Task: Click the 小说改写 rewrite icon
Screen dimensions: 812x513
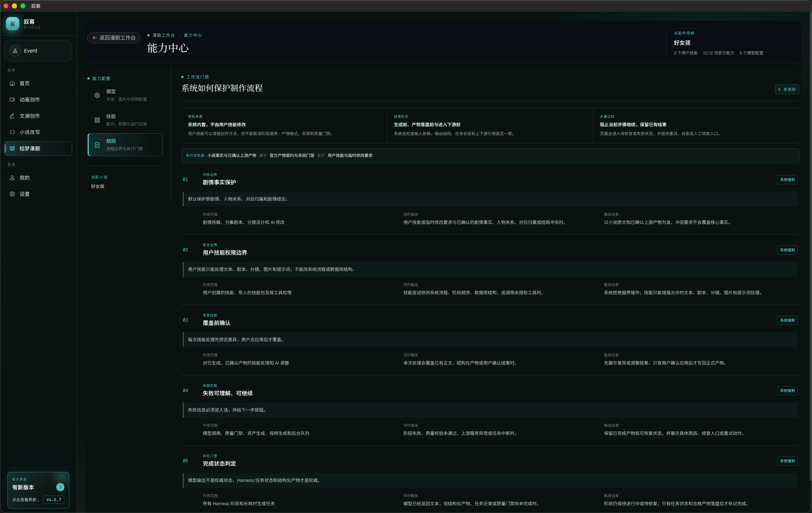Action: point(12,132)
